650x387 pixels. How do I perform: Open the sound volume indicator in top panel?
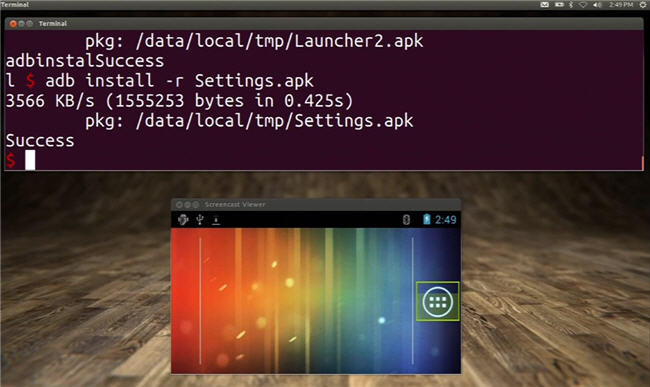(x=597, y=5)
